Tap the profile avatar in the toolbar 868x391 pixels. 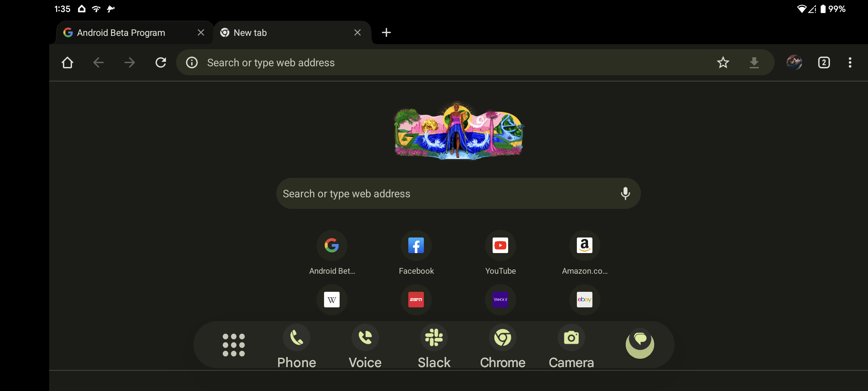point(795,62)
